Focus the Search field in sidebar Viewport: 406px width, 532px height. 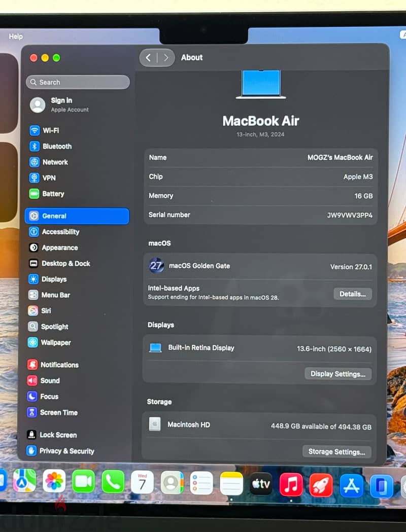[78, 82]
